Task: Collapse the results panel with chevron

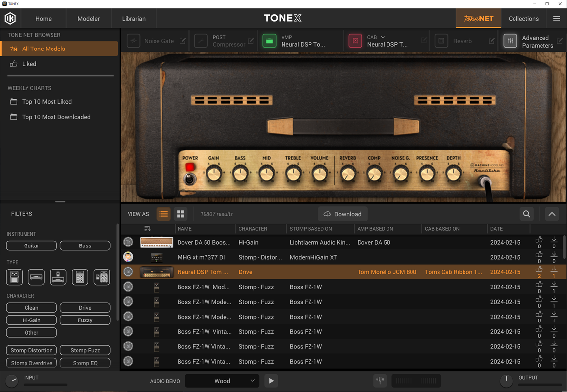Action: (552, 214)
